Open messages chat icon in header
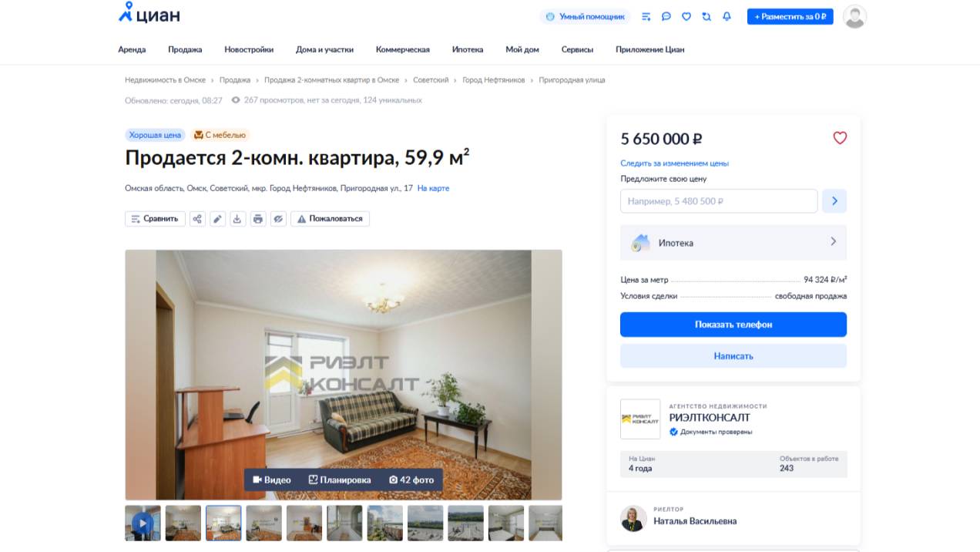Viewport: 980px width, 552px height. point(666,16)
